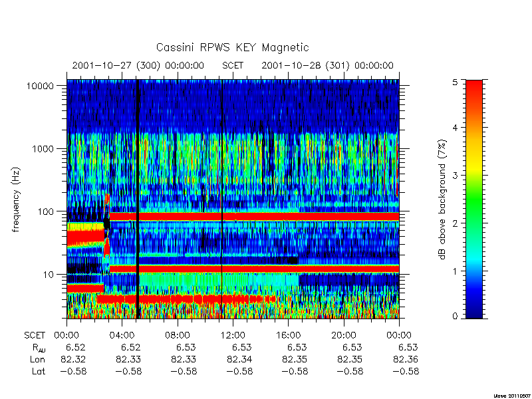Screen dimensions: 532x399
Task: Click the thin black vertical line near 11:00
Action: 221,199
